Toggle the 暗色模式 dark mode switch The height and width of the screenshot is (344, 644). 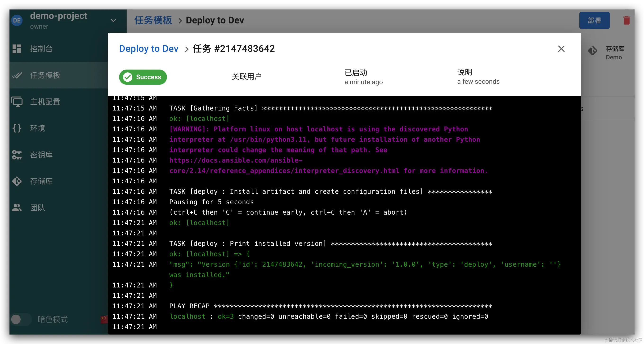(21, 319)
